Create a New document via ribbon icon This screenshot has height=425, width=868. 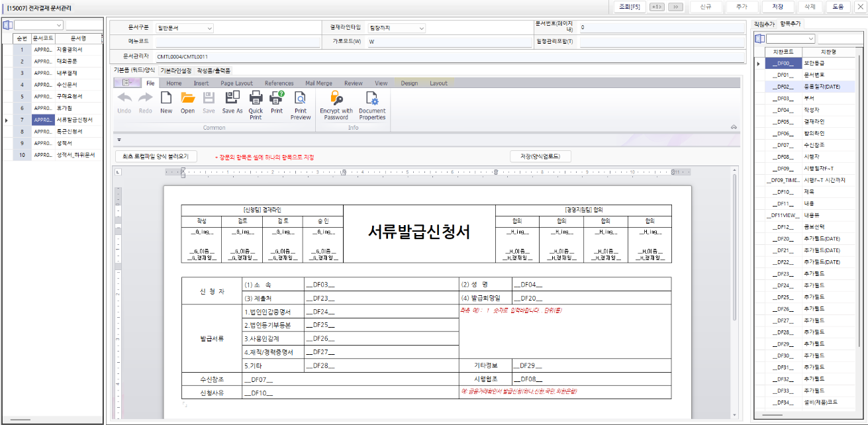click(166, 102)
